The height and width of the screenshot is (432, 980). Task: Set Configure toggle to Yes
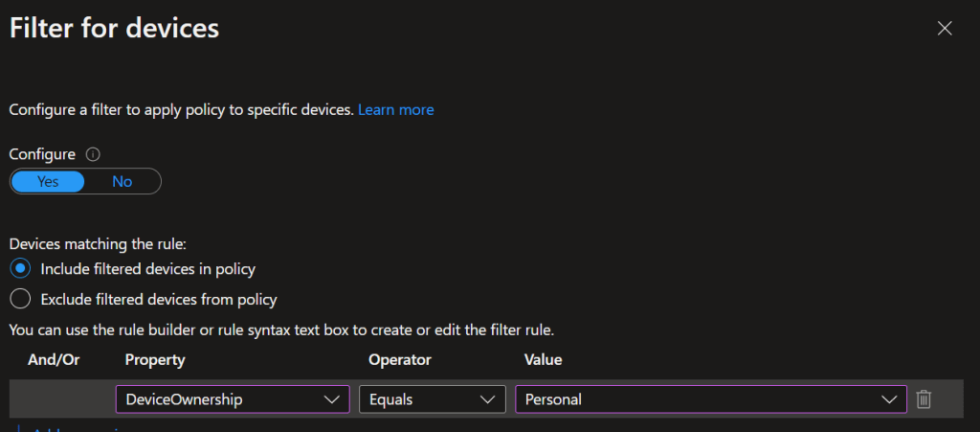point(48,181)
